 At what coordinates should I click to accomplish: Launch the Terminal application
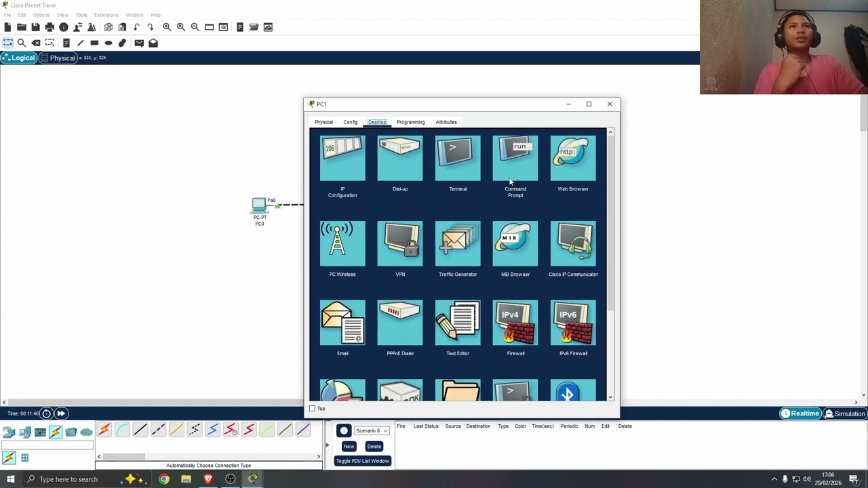(x=458, y=159)
